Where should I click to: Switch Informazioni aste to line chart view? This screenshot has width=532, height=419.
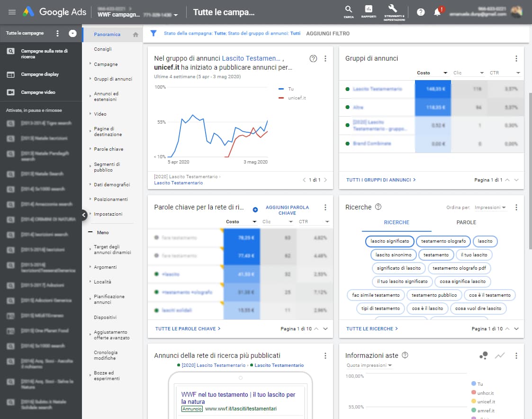click(x=500, y=355)
